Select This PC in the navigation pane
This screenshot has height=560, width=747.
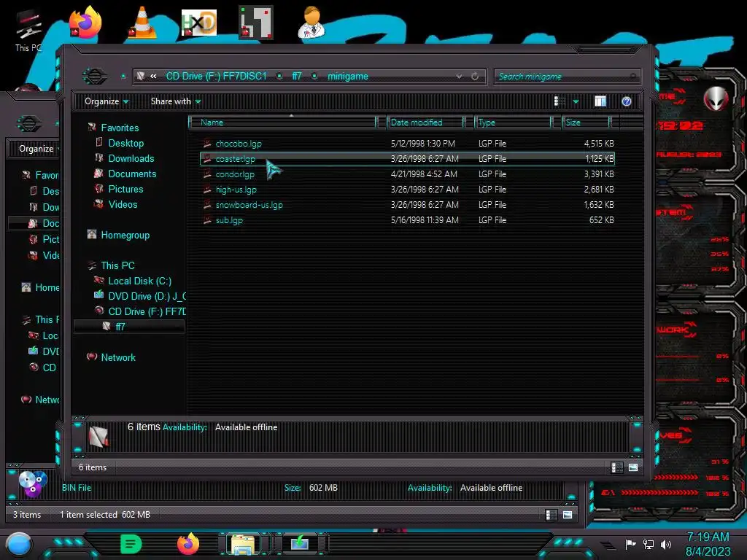[117, 265]
